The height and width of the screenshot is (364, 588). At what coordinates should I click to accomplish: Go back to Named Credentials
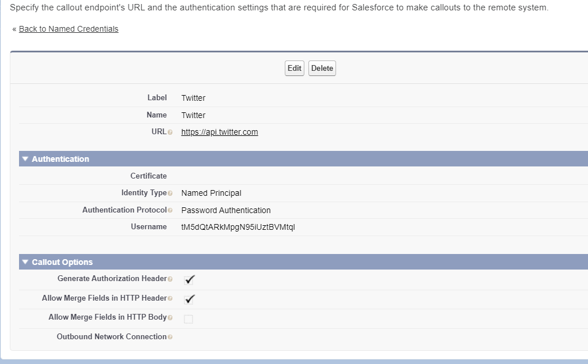(69, 29)
